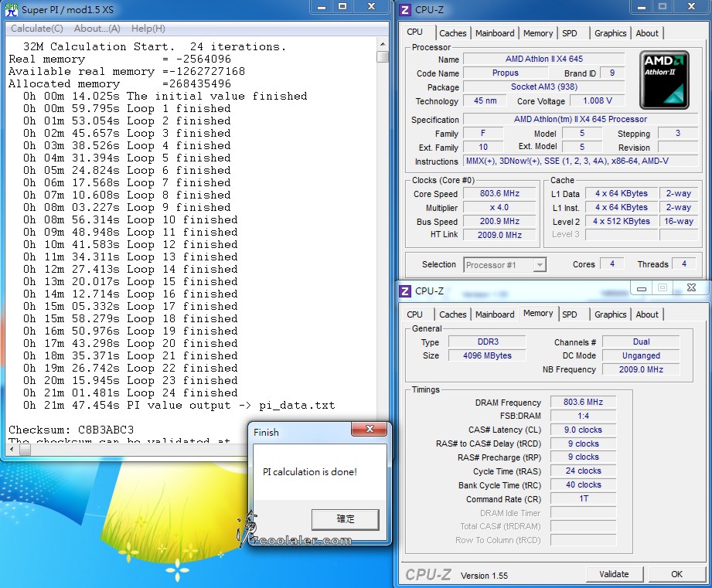Click the Super PI icon in its title bar
This screenshot has width=712, height=588.
point(12,9)
